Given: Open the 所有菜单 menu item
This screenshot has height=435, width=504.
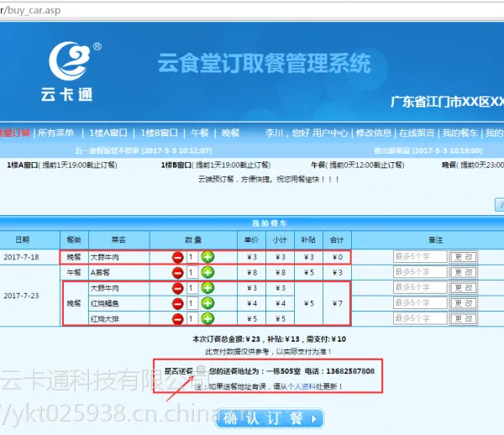Looking at the screenshot, I should [x=56, y=133].
